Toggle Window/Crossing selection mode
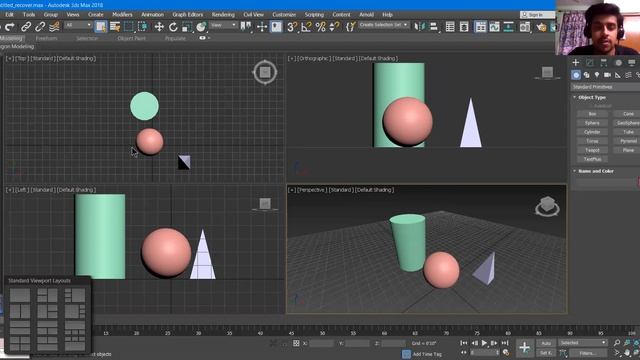 coord(143,27)
